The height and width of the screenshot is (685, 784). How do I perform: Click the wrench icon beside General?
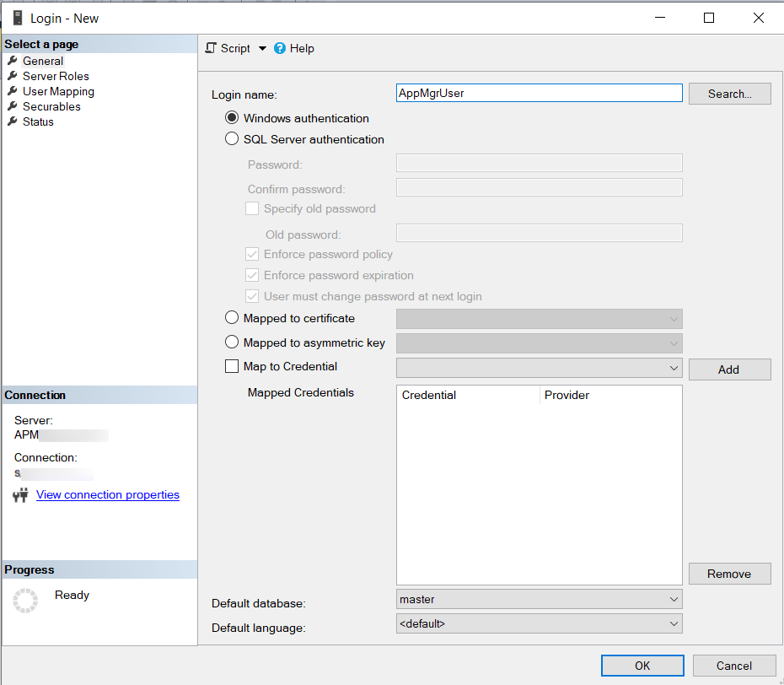pos(13,61)
